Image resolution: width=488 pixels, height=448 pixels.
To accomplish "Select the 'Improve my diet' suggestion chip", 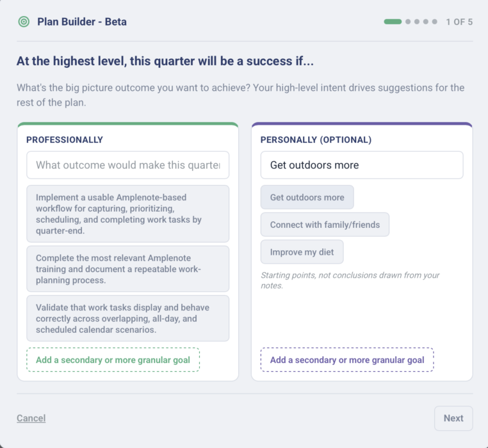I will click(x=302, y=252).
